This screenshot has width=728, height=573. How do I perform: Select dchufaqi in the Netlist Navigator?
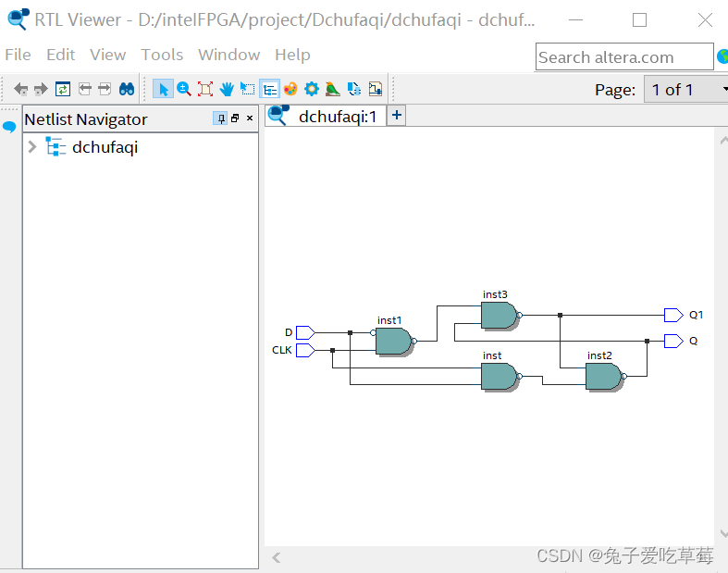point(105,147)
